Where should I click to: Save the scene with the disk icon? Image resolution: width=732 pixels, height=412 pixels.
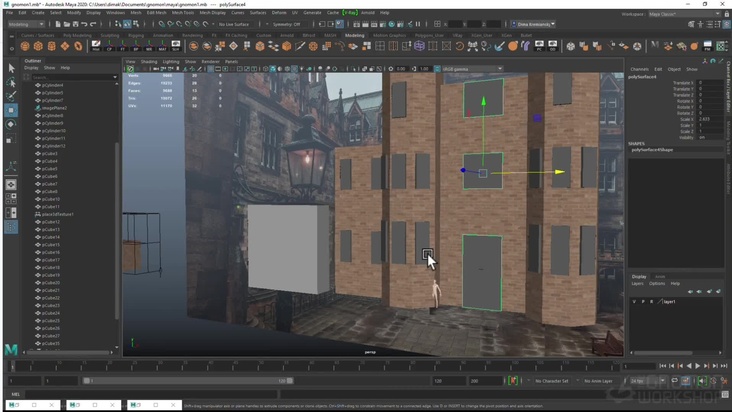pyautogui.click(x=75, y=24)
